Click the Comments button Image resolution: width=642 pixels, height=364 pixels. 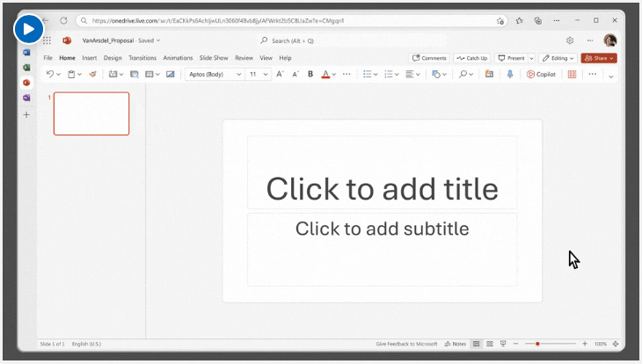pos(429,58)
